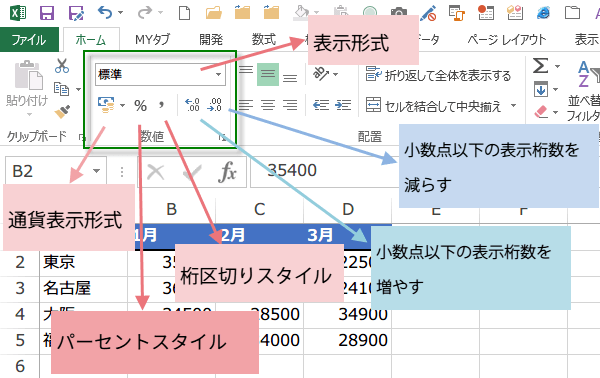600x378 pixels.
Task: Click the Redo arrow
Action: tap(145, 13)
